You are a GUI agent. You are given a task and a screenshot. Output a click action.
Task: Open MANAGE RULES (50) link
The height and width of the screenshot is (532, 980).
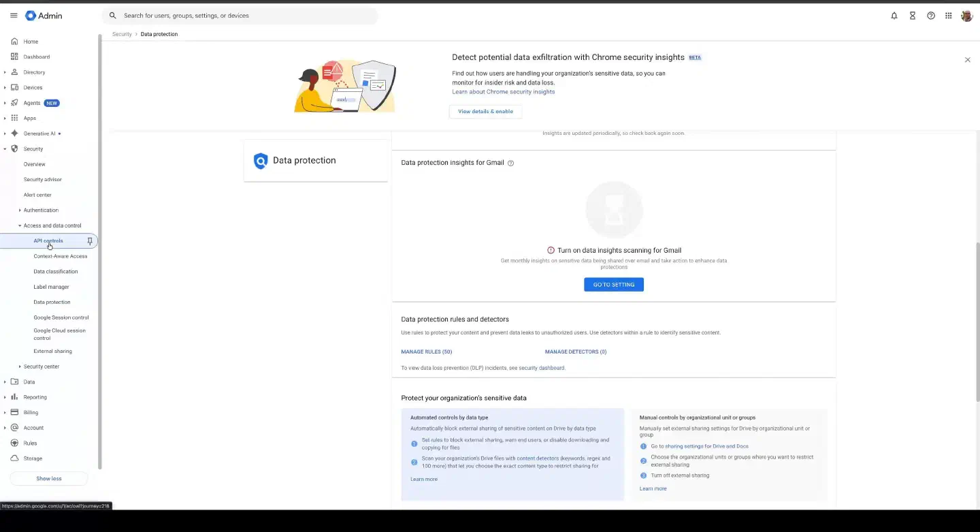[426, 352]
